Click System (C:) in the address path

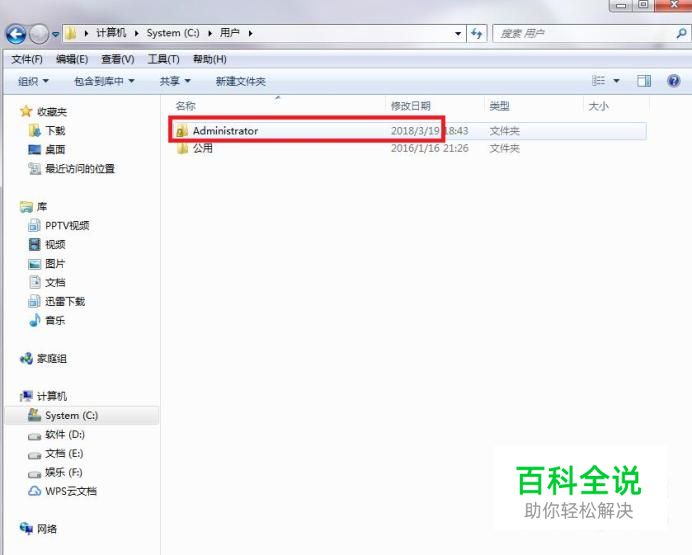tap(173, 33)
